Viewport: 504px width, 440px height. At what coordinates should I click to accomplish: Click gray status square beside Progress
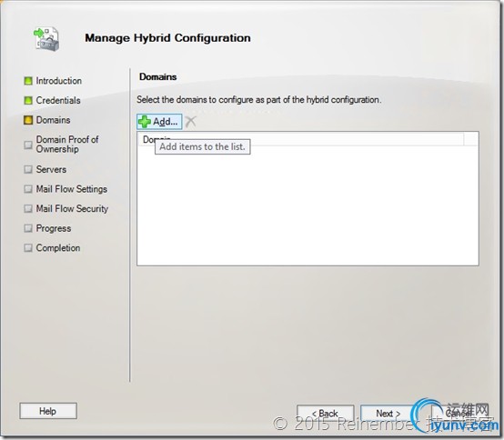click(x=28, y=228)
